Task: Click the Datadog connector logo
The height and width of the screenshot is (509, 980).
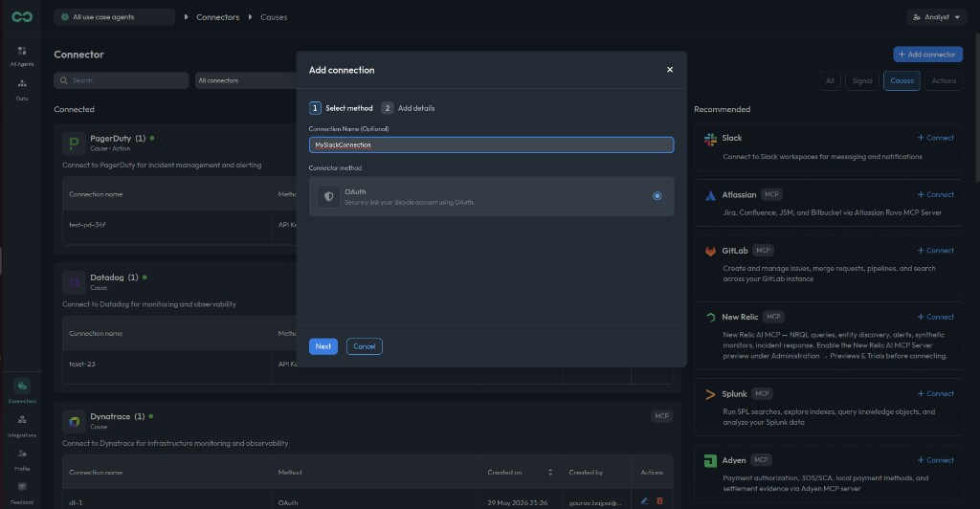Action: pyautogui.click(x=74, y=282)
